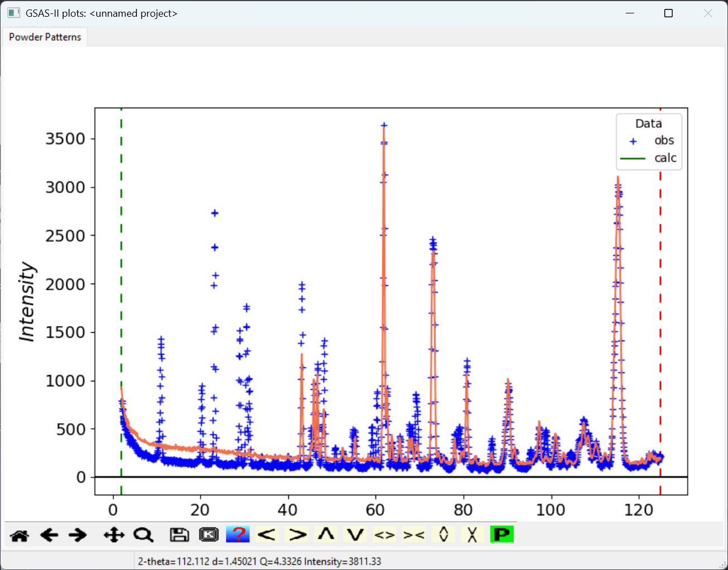Shift plot right with > button

pyautogui.click(x=297, y=534)
